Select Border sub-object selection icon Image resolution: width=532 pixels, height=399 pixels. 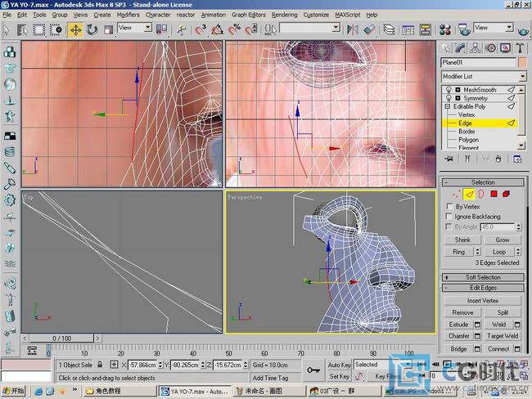click(x=481, y=194)
